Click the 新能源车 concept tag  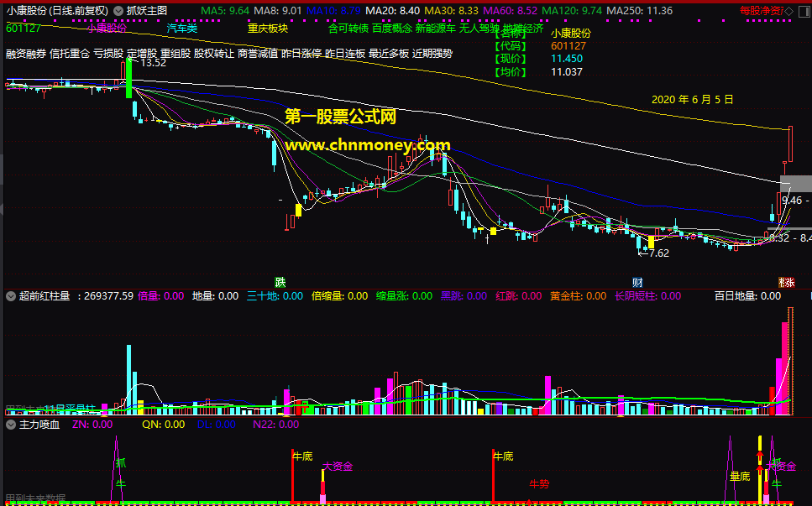coord(436,29)
